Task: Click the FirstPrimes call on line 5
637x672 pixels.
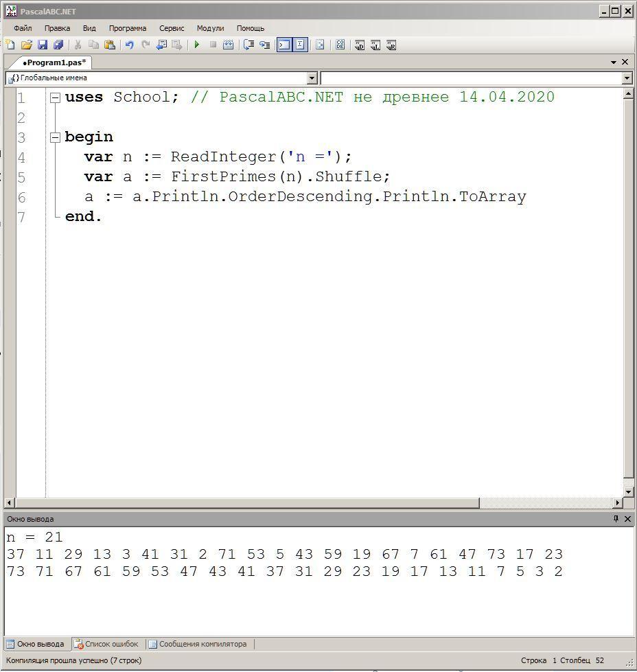Action: pyautogui.click(x=223, y=176)
